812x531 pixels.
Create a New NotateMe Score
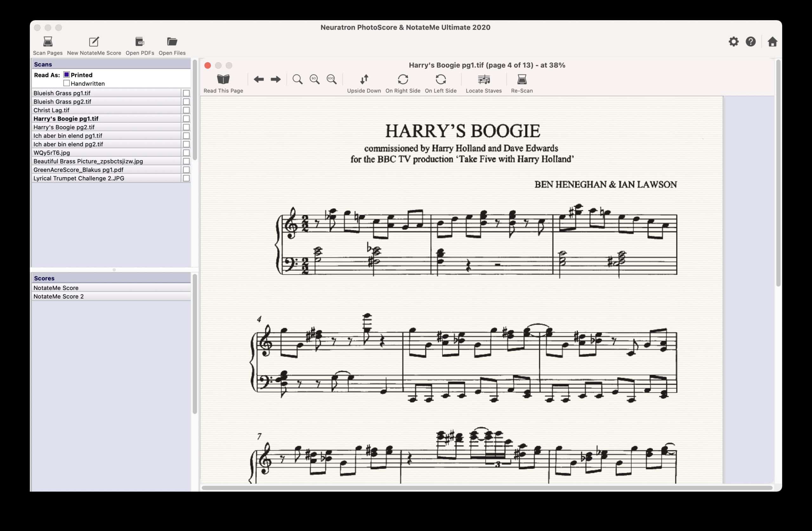coord(94,42)
